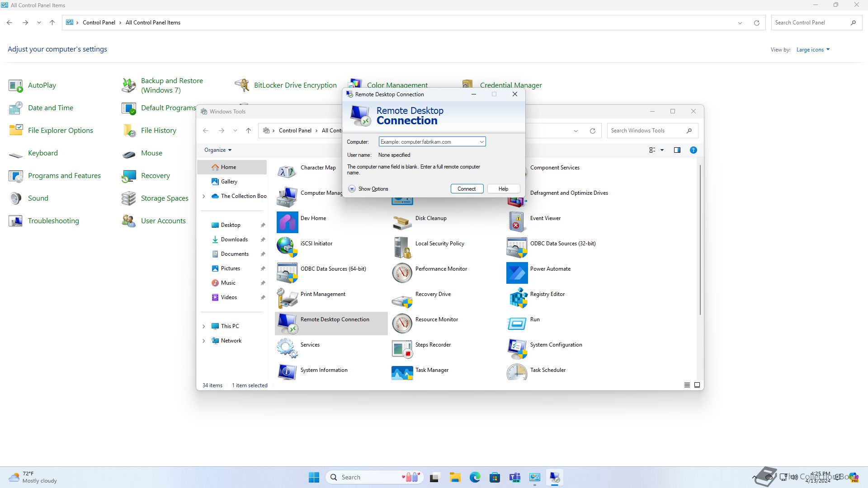Click the Windows Tools help icon
The image size is (868, 488).
pos(693,150)
